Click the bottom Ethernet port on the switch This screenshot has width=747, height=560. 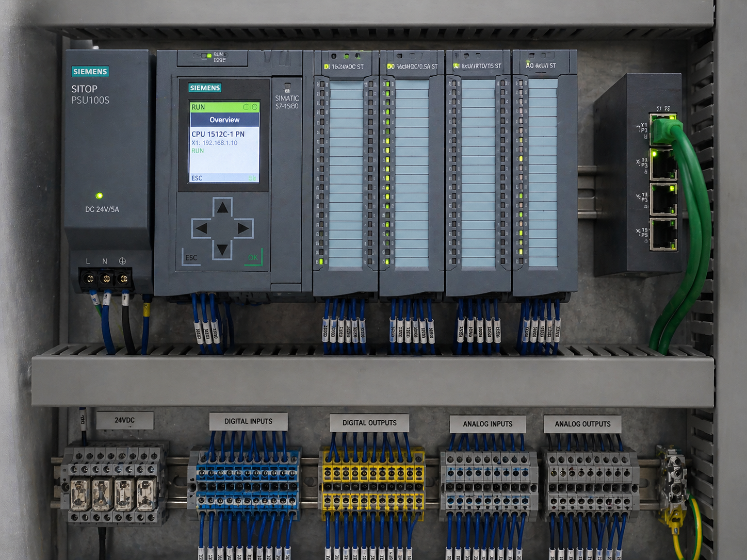pyautogui.click(x=663, y=235)
